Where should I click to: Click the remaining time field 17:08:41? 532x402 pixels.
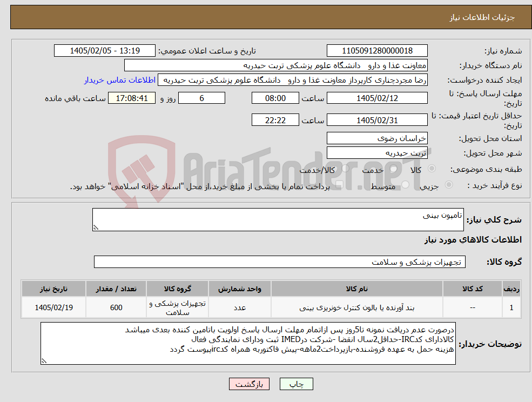[x=132, y=98]
